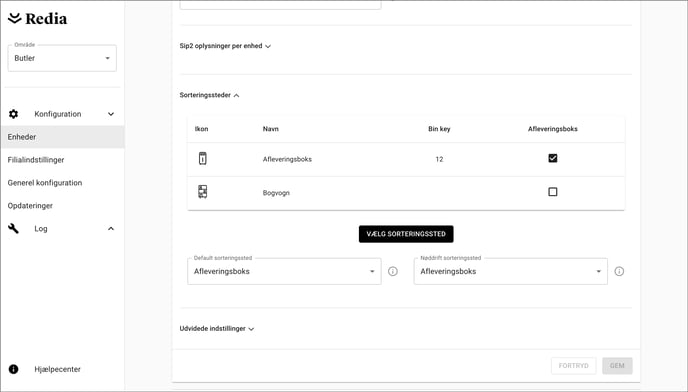The height and width of the screenshot is (392, 688).
Task: Open Opdateringer in the sidebar
Action: [x=30, y=205]
